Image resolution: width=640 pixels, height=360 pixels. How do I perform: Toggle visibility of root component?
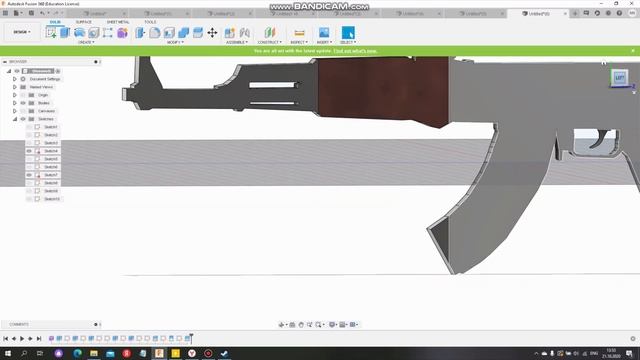[x=17, y=71]
